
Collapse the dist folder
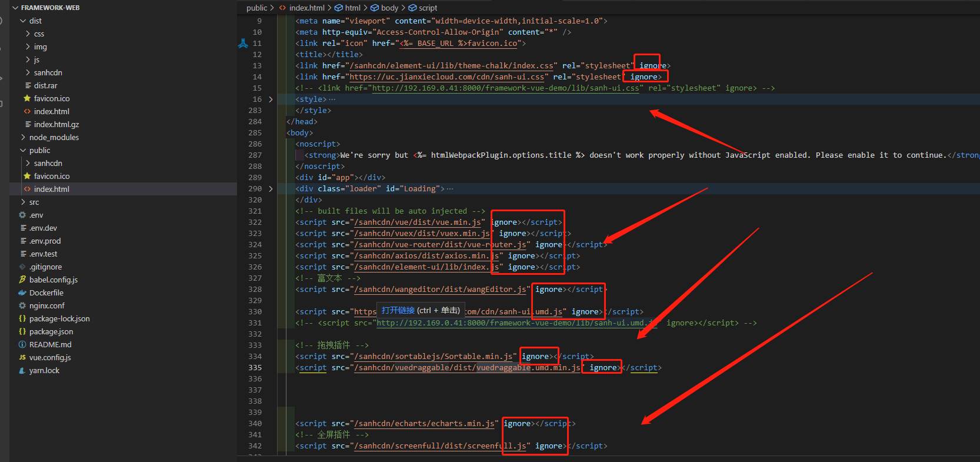(23, 21)
